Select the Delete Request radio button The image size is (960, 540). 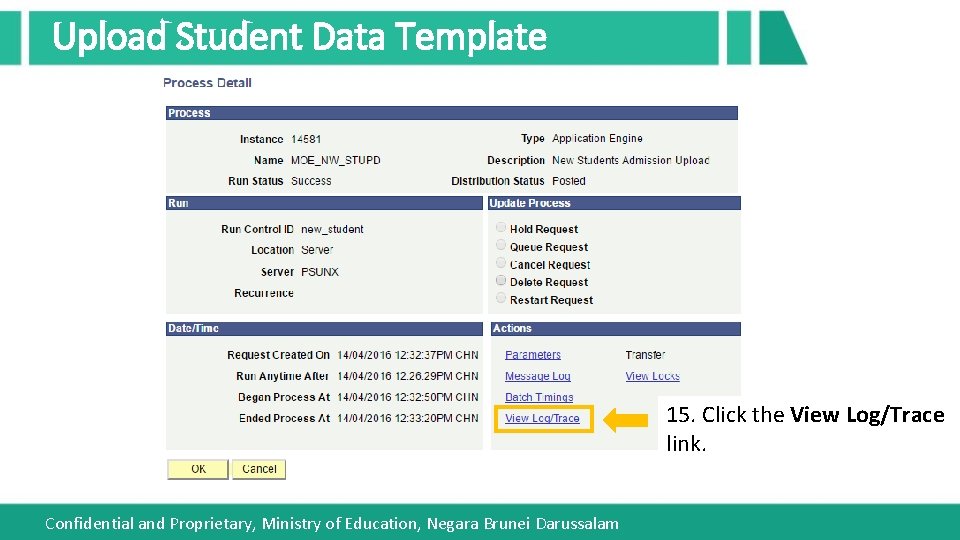click(x=501, y=281)
